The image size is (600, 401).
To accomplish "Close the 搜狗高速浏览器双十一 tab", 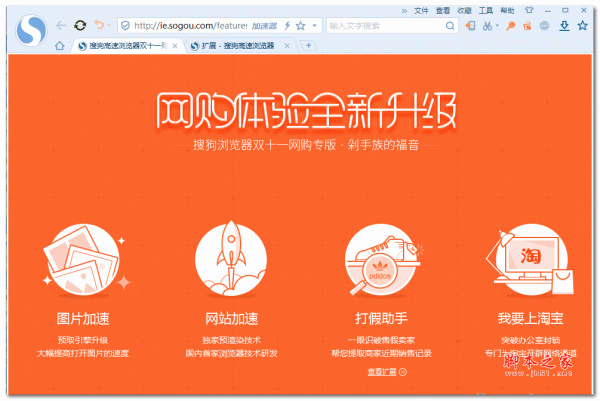I will [175, 46].
